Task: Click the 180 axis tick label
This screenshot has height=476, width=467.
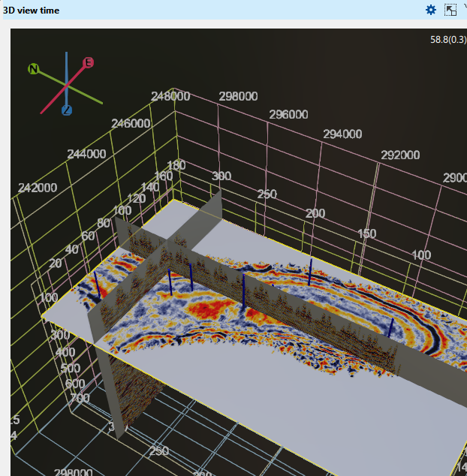Action: click(176, 165)
